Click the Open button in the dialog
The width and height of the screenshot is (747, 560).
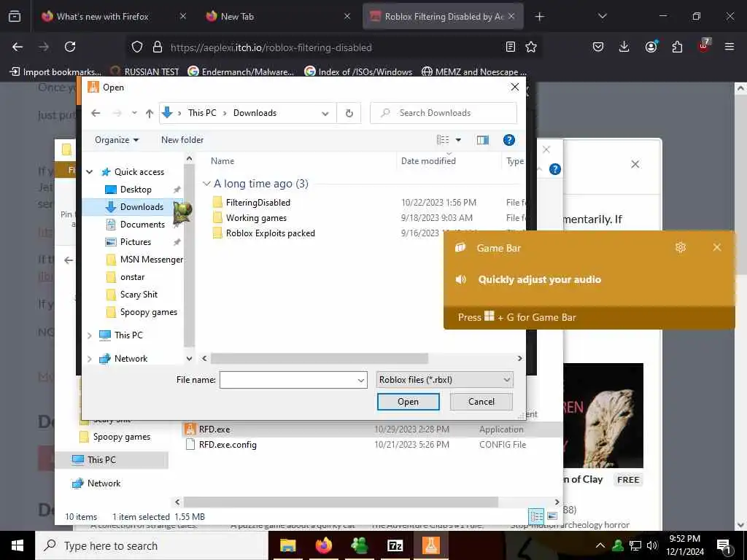(409, 402)
